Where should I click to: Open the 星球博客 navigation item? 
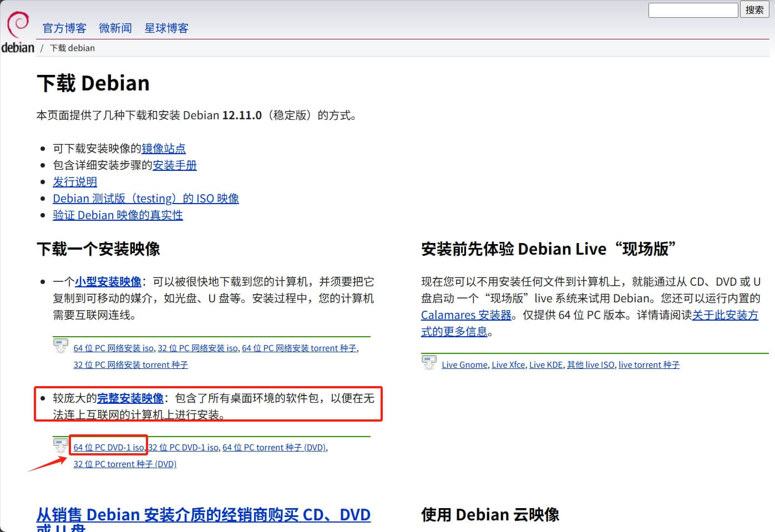click(x=166, y=28)
